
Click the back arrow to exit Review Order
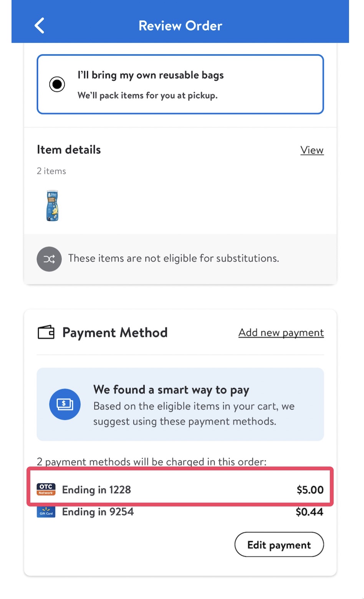(x=39, y=25)
